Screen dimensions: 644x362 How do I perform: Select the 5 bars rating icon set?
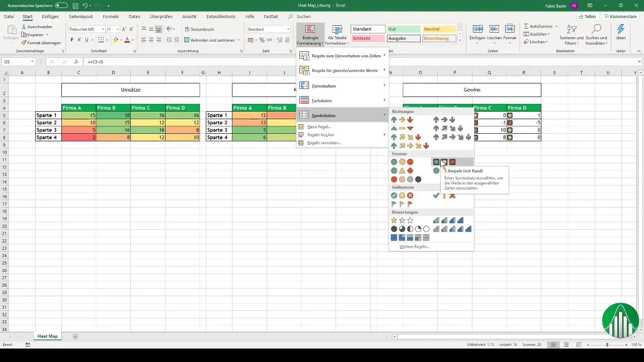click(x=452, y=229)
